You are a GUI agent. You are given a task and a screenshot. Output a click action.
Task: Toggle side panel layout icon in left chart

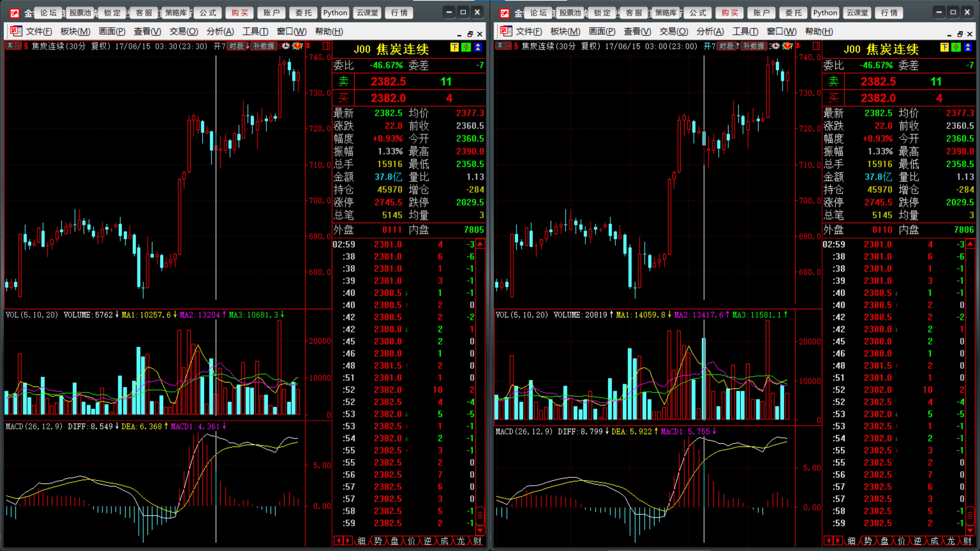click(326, 46)
